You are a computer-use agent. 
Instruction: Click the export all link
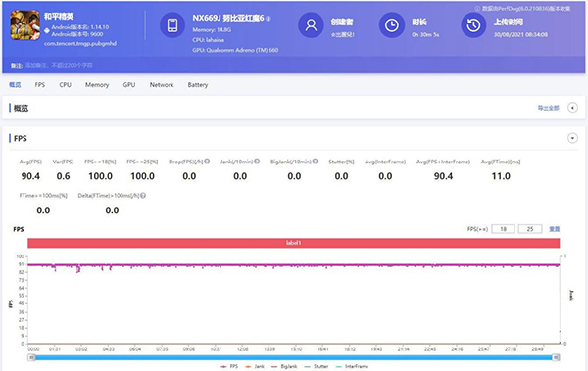tap(548, 108)
